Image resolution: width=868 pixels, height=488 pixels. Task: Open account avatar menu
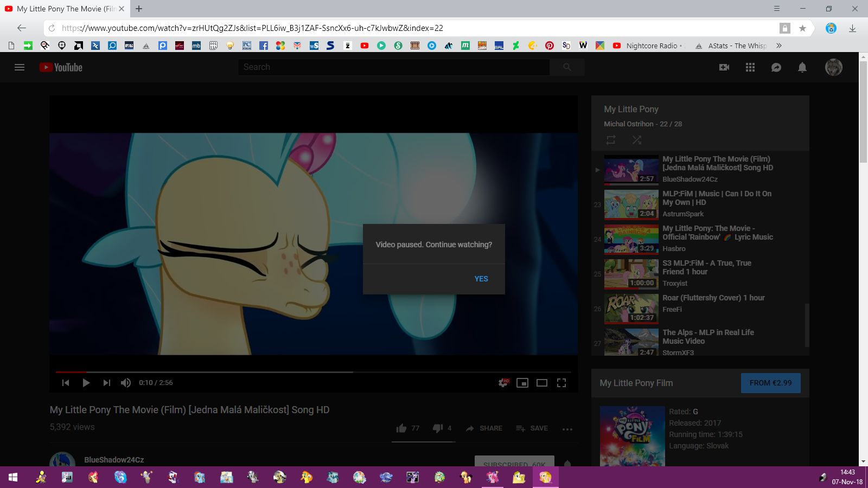tap(833, 67)
